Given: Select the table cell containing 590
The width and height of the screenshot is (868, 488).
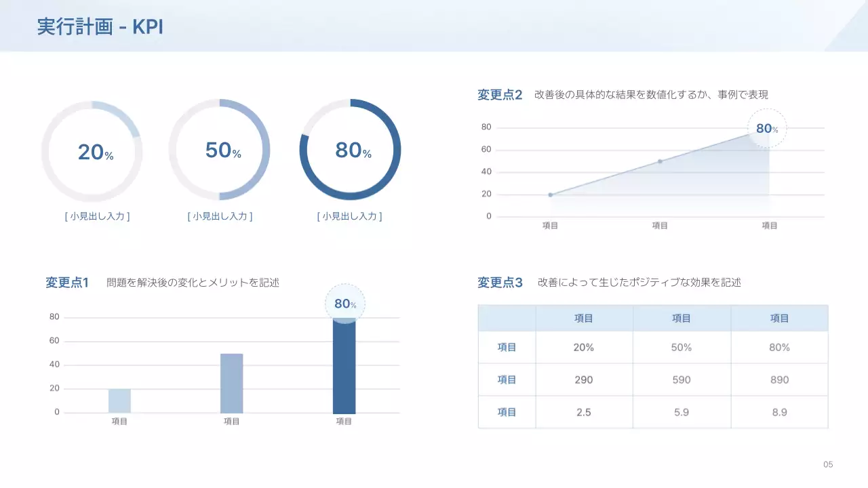Looking at the screenshot, I should (682, 380).
